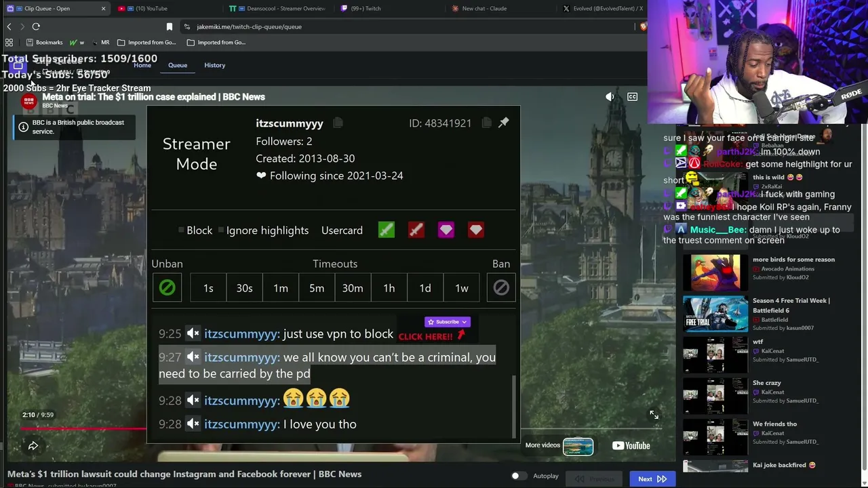Apply a 1d timeout
Screen dimensions: 868x488
[425, 288]
